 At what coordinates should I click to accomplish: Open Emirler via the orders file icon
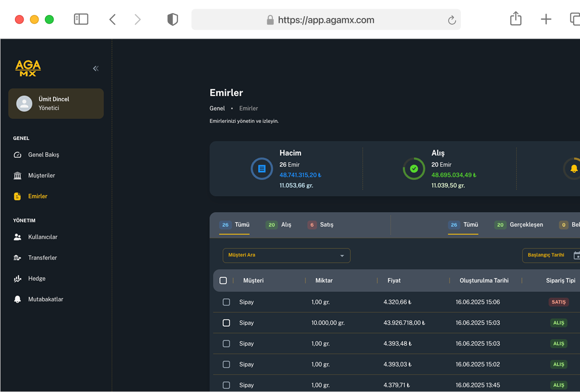pos(17,196)
